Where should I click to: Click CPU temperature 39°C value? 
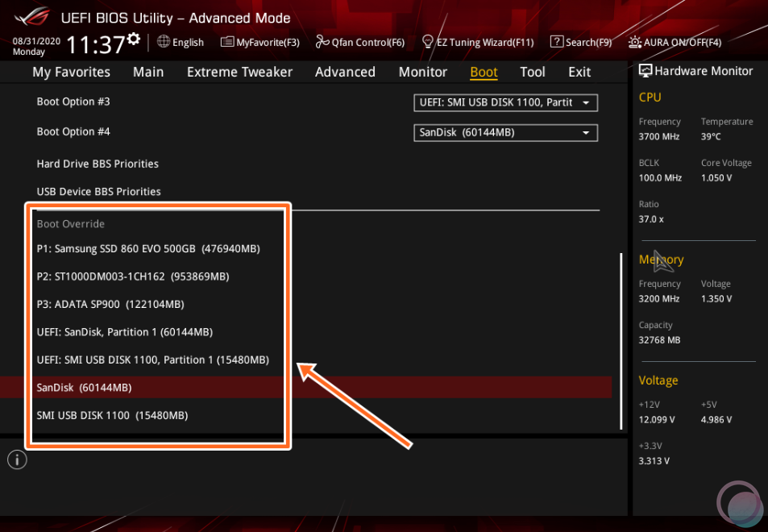pyautogui.click(x=711, y=137)
